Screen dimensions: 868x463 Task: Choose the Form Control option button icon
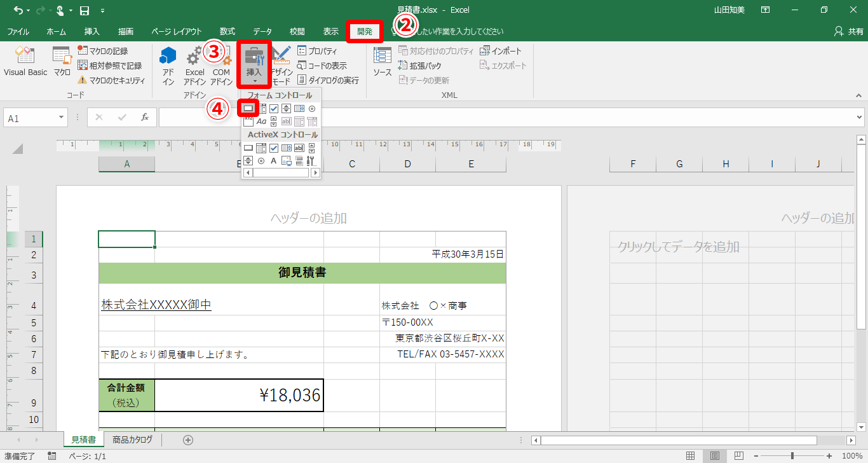coord(312,109)
